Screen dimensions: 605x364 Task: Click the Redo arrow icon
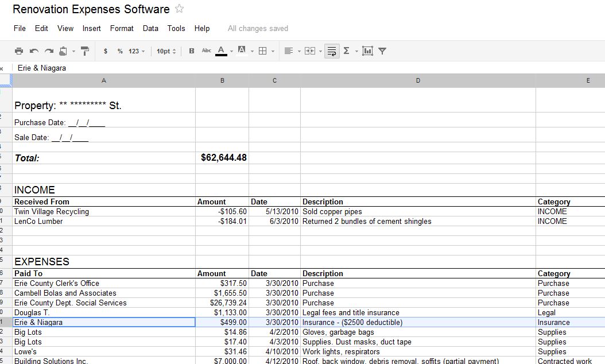click(x=49, y=51)
